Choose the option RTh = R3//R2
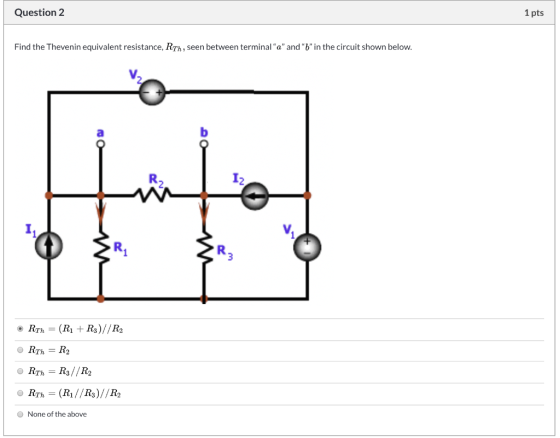560x438 pixels. click(x=20, y=371)
